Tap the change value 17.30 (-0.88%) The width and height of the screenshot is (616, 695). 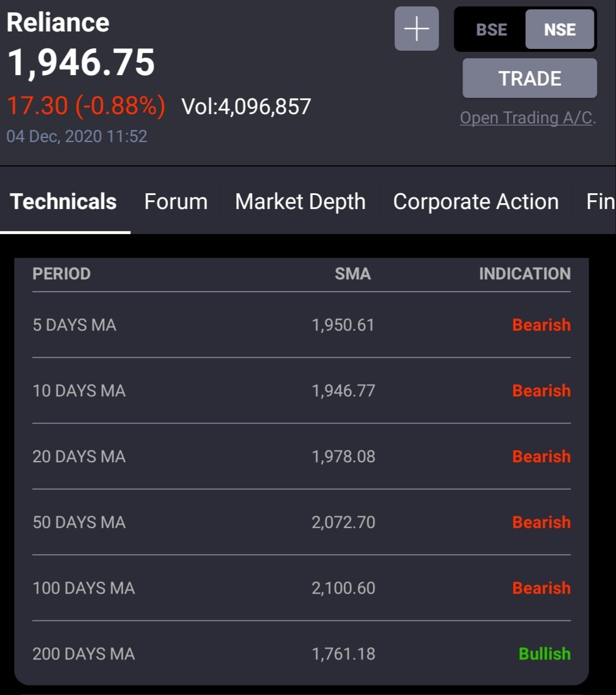point(86,106)
